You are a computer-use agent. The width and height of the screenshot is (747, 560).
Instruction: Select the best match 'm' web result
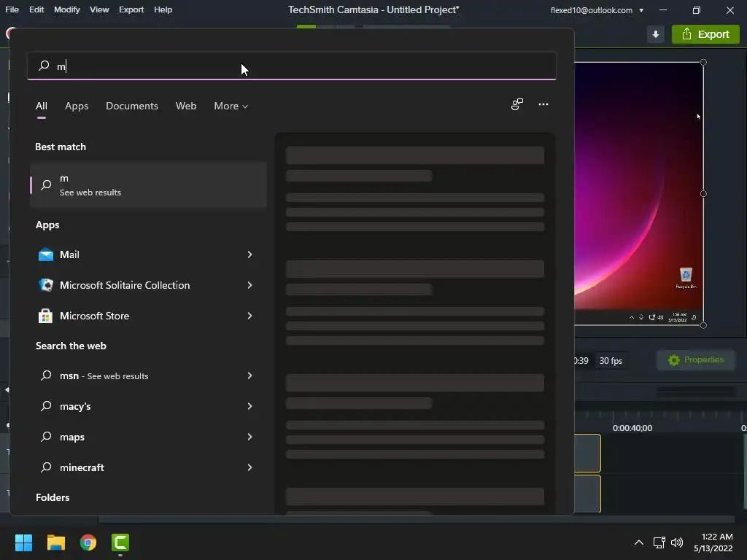[148, 184]
